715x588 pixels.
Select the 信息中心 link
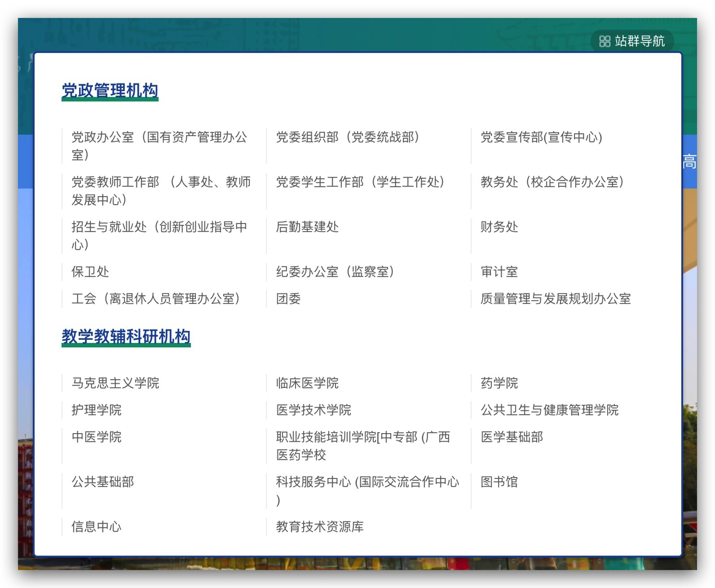coord(96,527)
